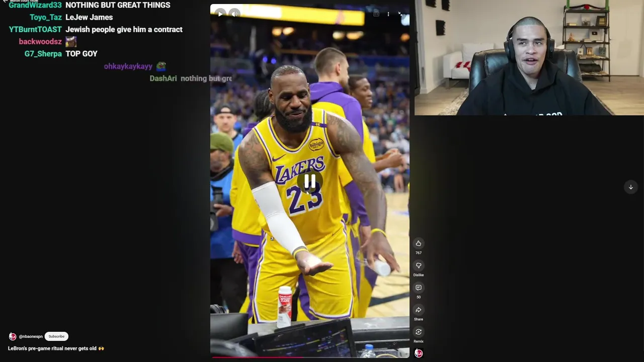This screenshot has height=362, width=644.
Task: Dislike the Short with thumbs down
Action: (x=418, y=265)
